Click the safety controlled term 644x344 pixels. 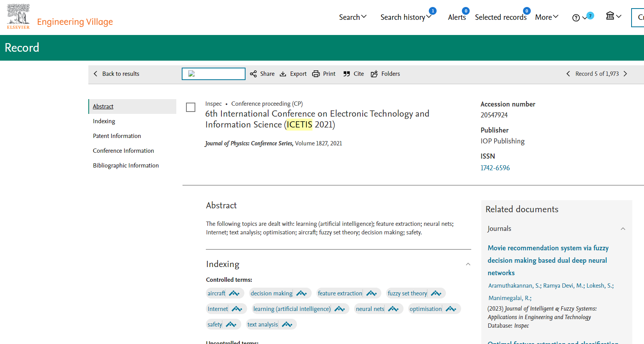pos(215,325)
